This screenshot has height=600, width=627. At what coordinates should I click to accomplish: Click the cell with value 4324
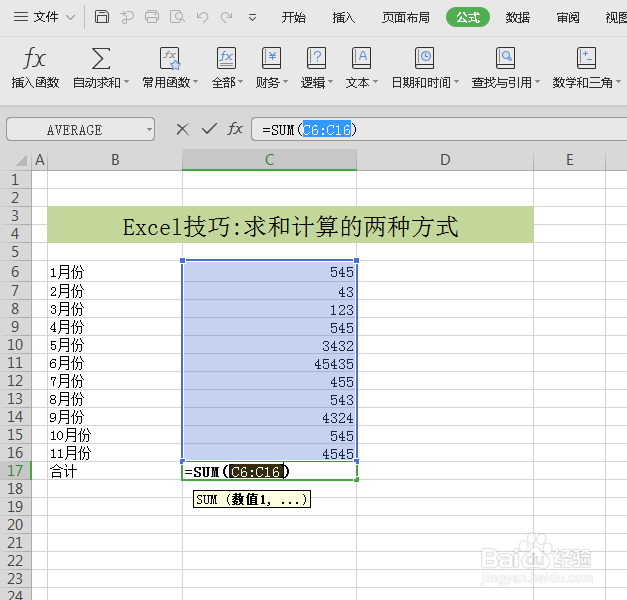(x=270, y=417)
